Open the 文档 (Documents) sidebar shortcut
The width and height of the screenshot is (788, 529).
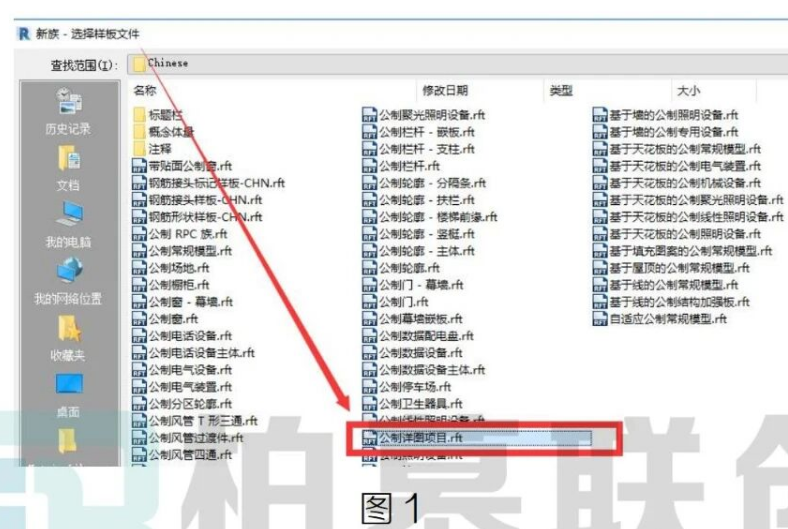(x=68, y=168)
